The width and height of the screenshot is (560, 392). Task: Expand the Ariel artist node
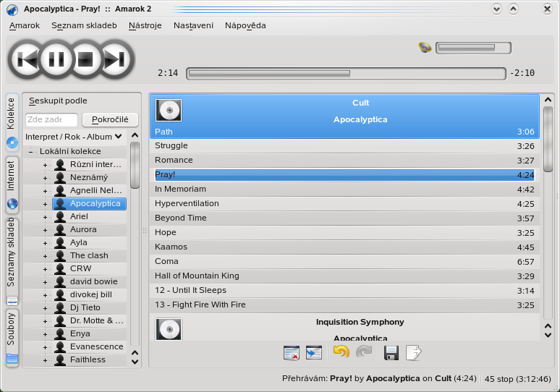(x=45, y=217)
